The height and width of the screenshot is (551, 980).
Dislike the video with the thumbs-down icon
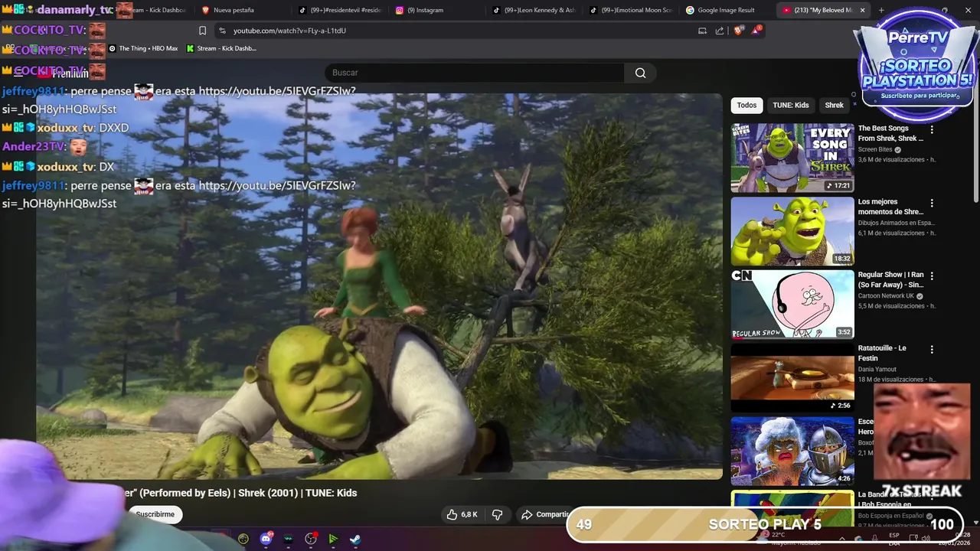(x=497, y=514)
